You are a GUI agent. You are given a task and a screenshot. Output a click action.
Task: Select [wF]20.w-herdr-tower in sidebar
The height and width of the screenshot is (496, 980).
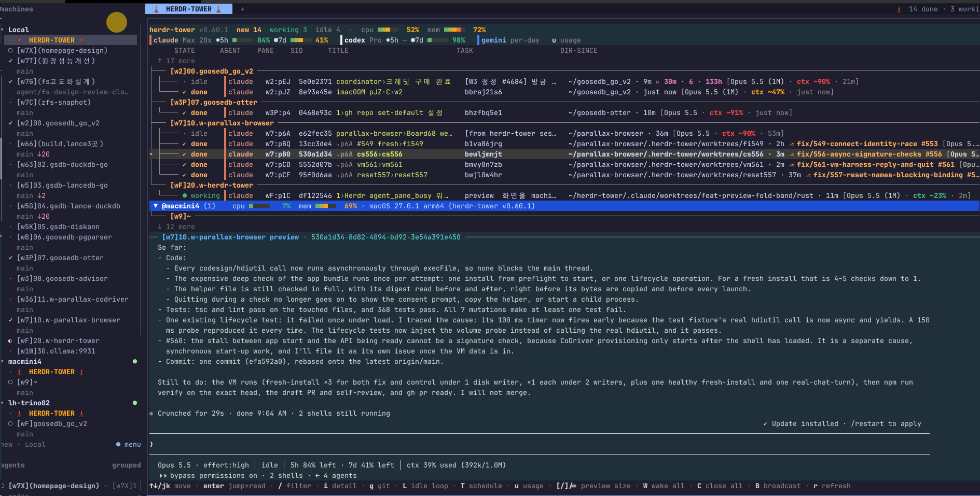tap(58, 341)
